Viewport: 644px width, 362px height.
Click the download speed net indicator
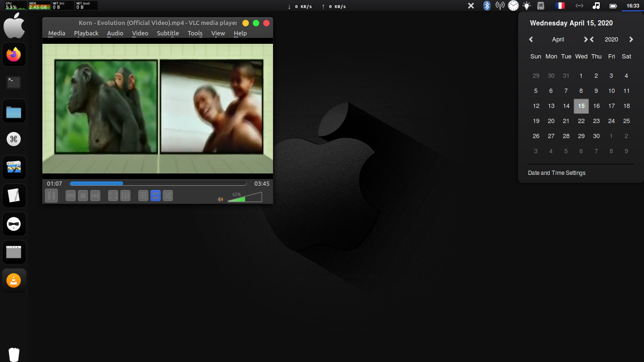tap(300, 7)
